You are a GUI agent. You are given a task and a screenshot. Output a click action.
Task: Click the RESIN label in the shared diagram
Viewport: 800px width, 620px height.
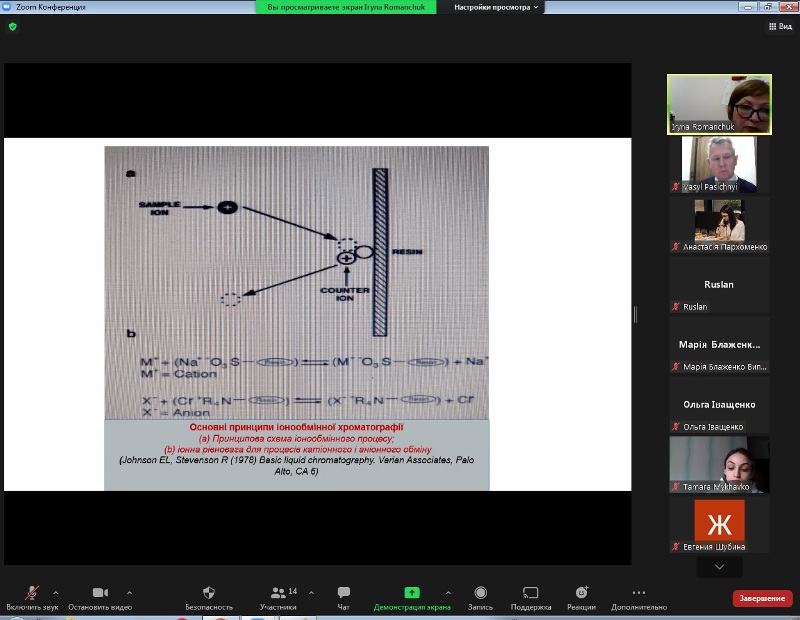pos(407,252)
